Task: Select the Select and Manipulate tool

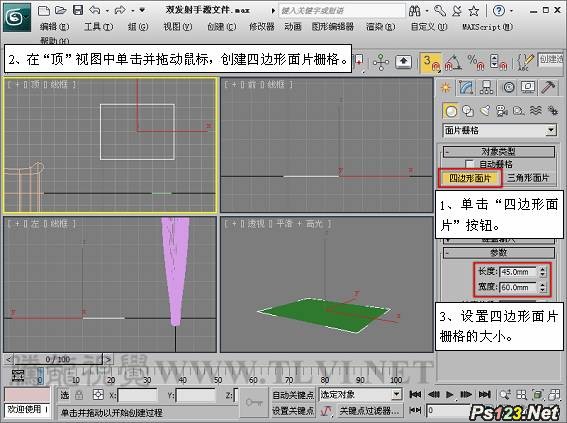Action: coord(381,62)
